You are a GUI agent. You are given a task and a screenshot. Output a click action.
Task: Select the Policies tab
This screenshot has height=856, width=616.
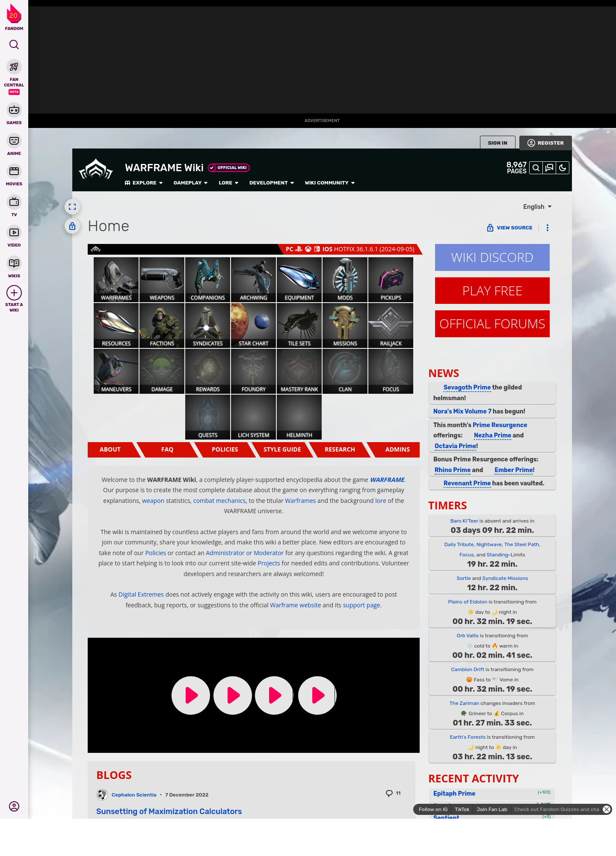tap(225, 450)
